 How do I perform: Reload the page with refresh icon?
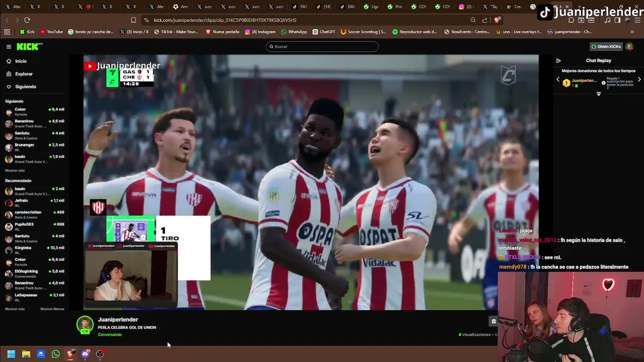[x=27, y=20]
